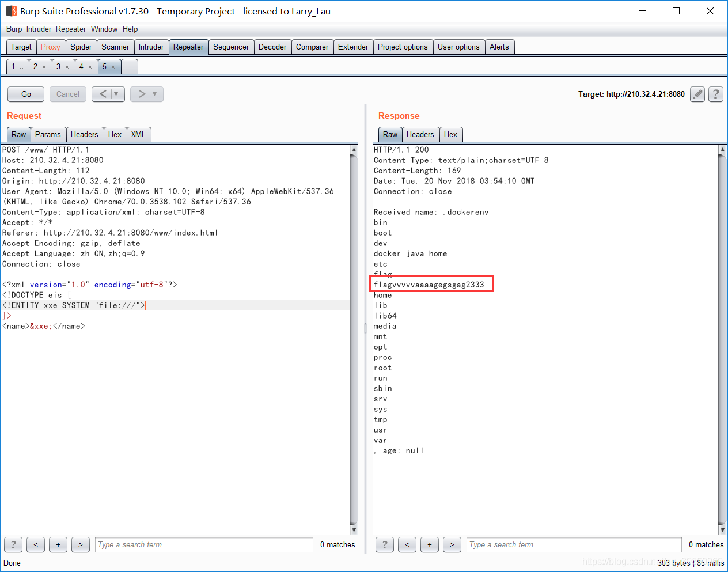
Task: Switch to the Spider tab
Action: 81,47
